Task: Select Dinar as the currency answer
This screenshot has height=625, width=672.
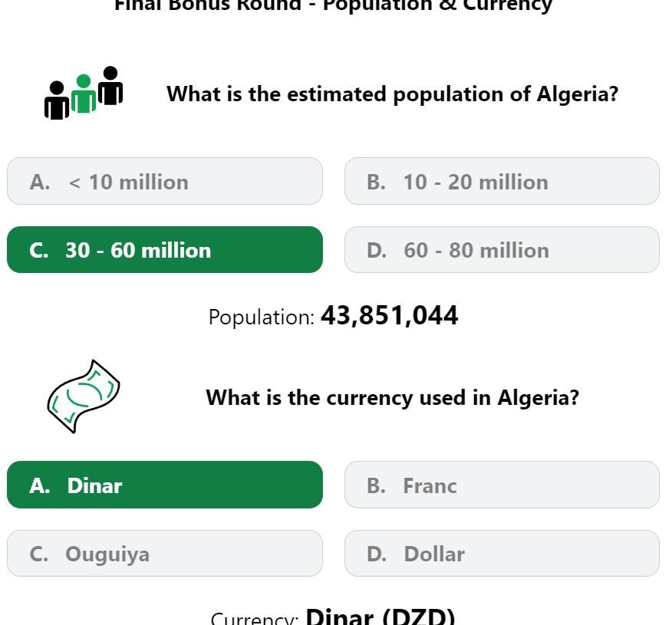Action: (165, 485)
